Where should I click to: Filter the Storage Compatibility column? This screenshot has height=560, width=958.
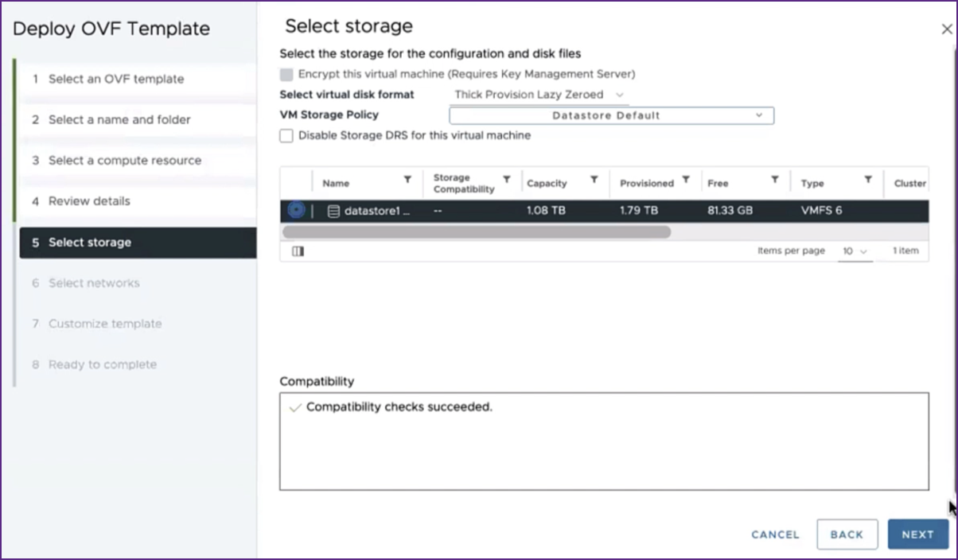coord(507,180)
